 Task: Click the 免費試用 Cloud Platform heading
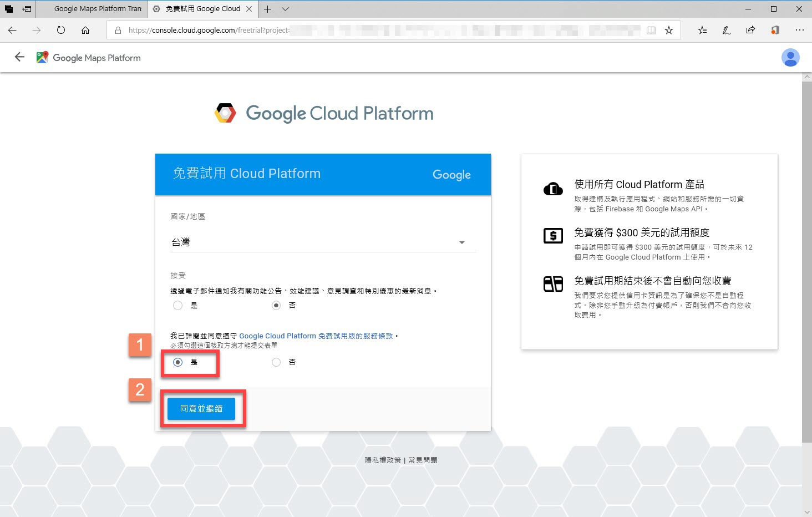[247, 174]
